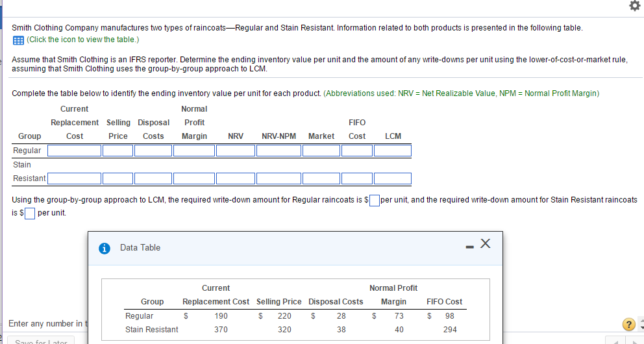644x344 pixels.
Task: Click Stain Resistant NRV-NPM input field
Action: tap(279, 178)
